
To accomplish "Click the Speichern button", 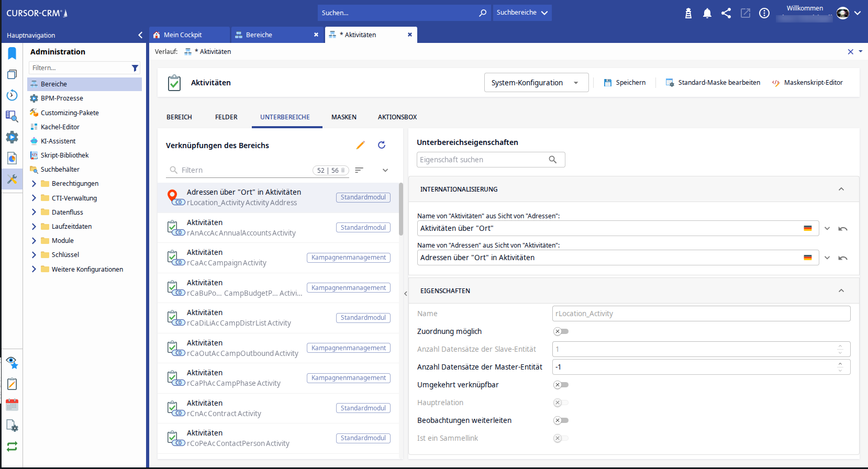I will [625, 83].
